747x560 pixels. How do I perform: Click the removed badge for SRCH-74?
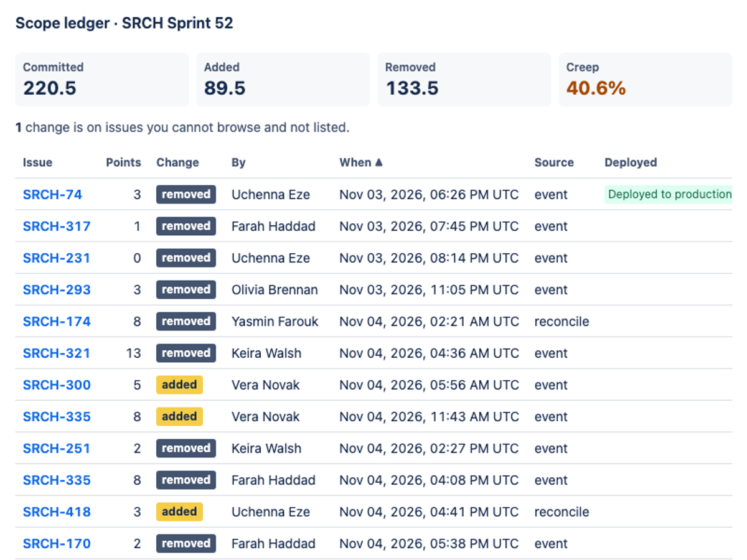(x=186, y=195)
